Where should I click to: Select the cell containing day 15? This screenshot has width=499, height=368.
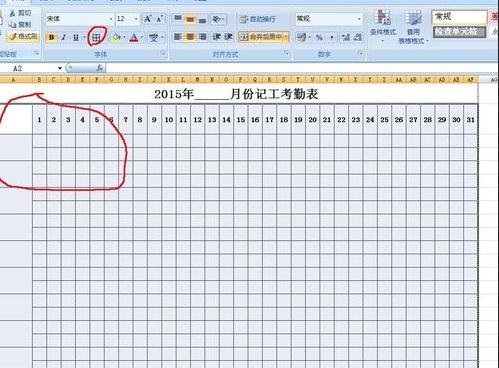pos(241,120)
